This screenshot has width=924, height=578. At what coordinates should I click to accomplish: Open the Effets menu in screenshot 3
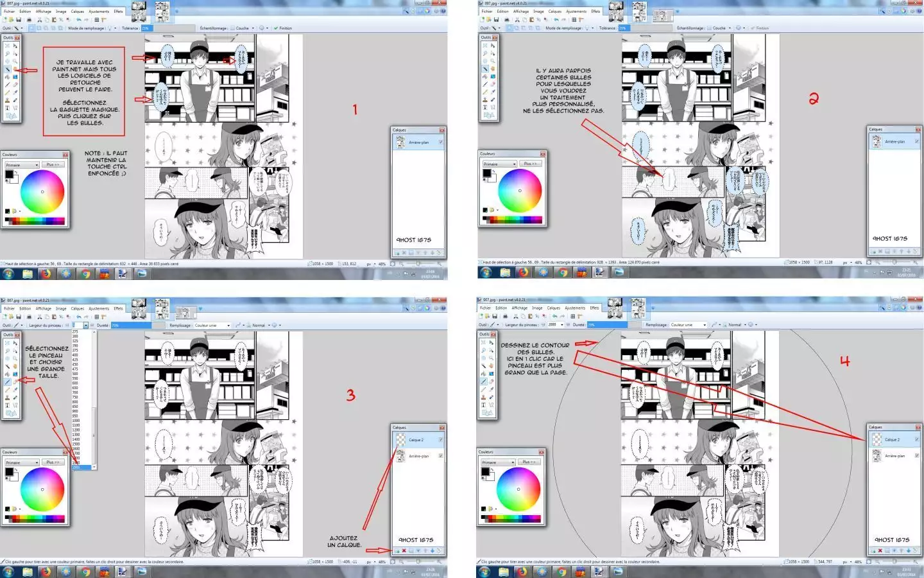pos(118,308)
